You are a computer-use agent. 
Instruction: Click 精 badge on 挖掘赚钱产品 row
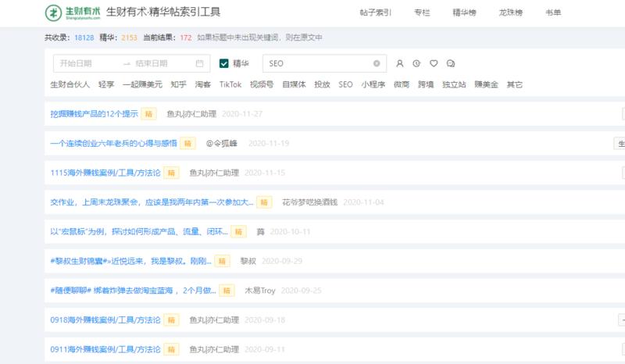[148, 114]
